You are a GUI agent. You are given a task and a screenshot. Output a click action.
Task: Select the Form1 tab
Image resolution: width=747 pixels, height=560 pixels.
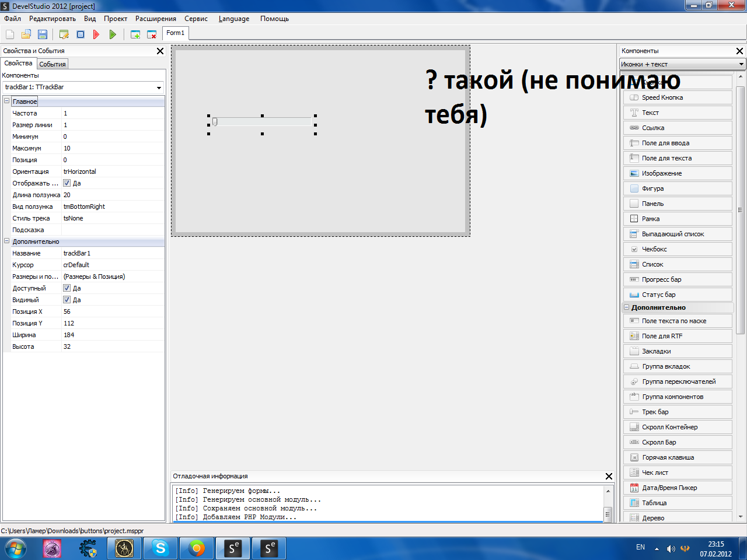(x=175, y=33)
